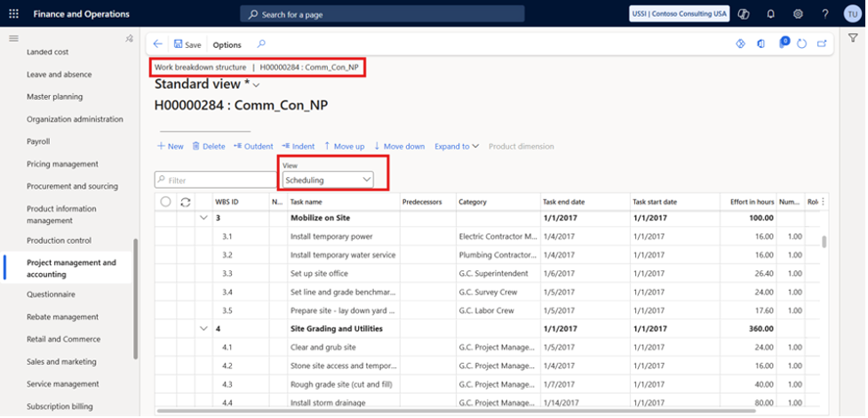Click the refresh page icon

(x=801, y=44)
